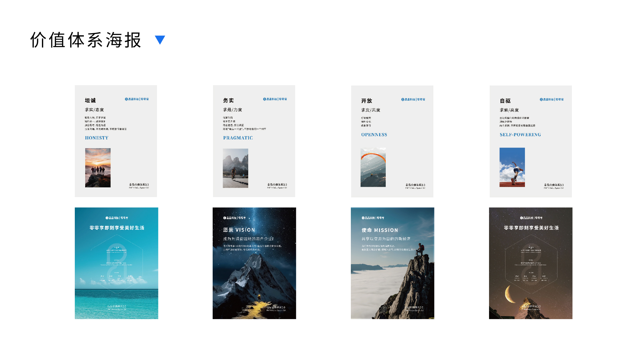
Task: Click the SELF-POWERING blue text
Action: coord(520,135)
